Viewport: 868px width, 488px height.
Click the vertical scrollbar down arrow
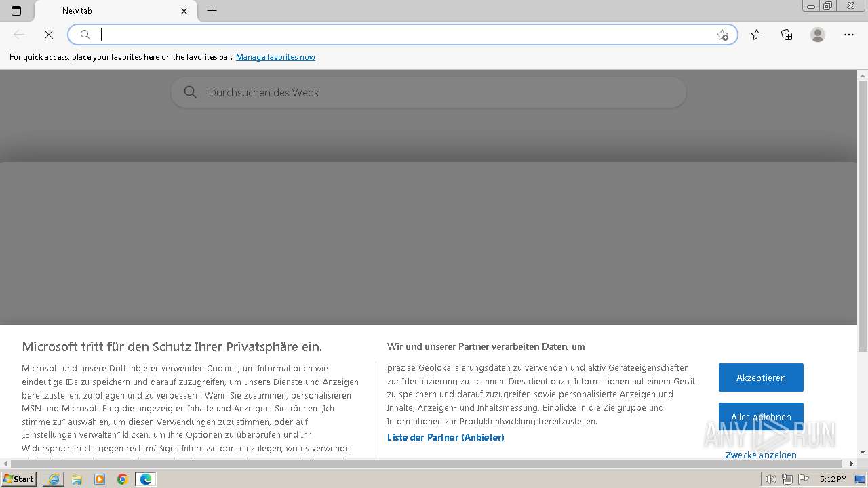(x=863, y=452)
